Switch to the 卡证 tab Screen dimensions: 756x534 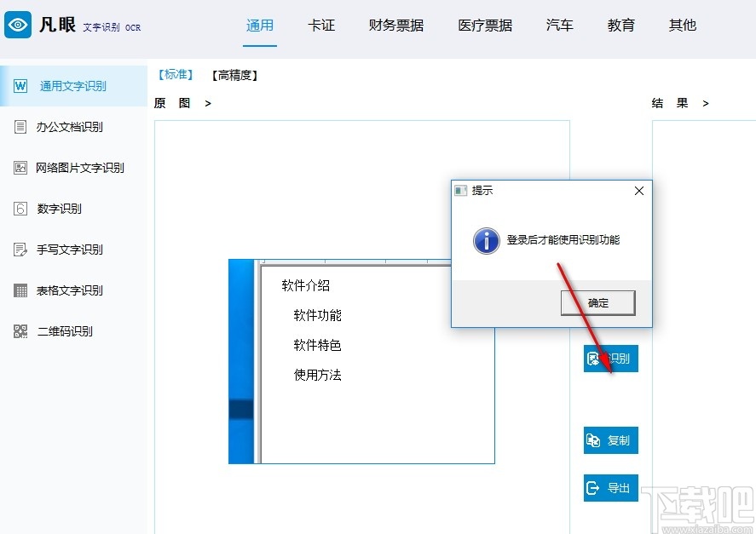[322, 26]
